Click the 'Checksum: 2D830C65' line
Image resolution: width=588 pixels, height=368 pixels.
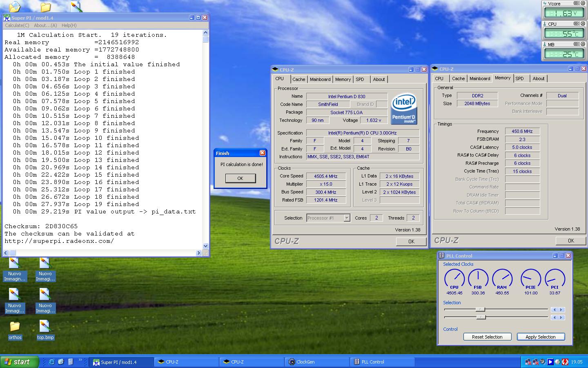tap(41, 226)
